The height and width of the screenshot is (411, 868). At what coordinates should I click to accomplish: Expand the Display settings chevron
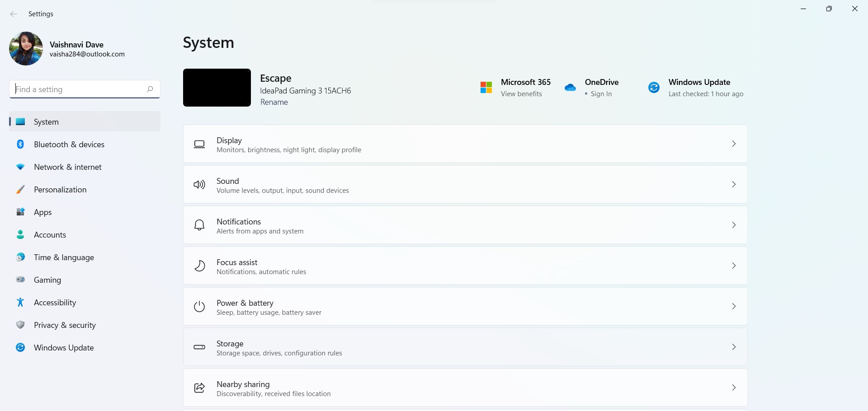(x=734, y=144)
